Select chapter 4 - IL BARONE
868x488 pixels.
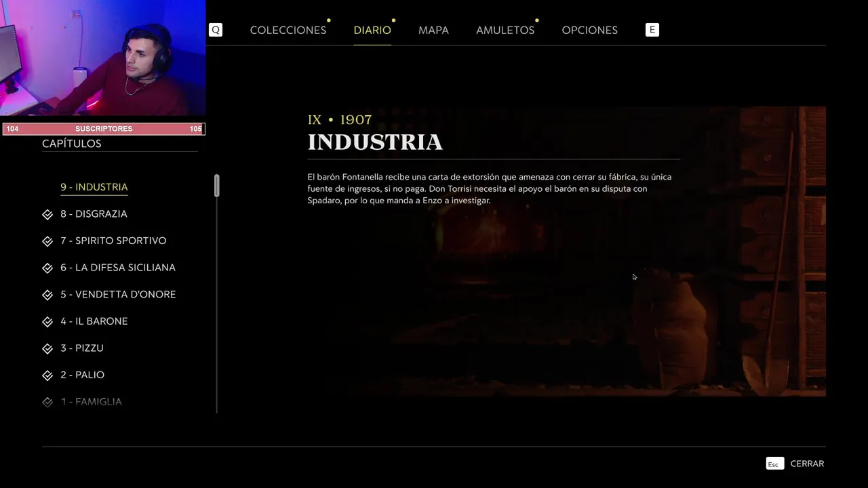94,321
